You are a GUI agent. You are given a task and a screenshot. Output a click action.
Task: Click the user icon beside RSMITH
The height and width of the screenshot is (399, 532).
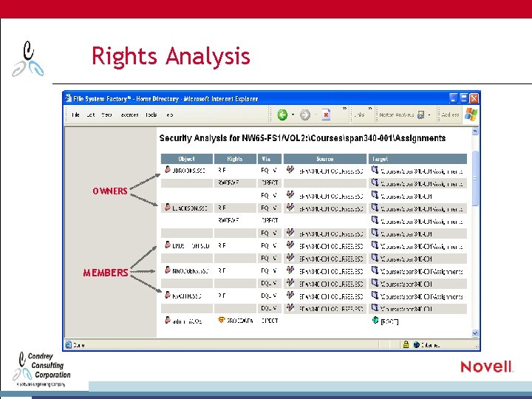coord(167,295)
